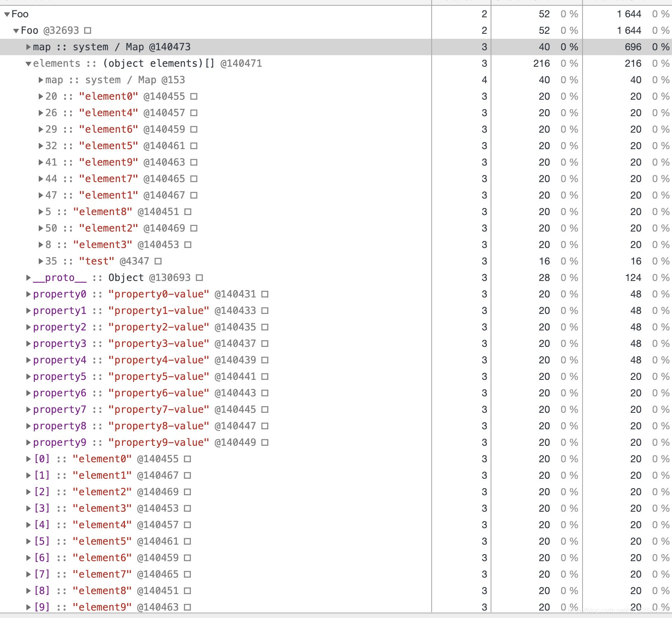Select the object id @140471 text
This screenshot has height=618, width=672.
(241, 63)
